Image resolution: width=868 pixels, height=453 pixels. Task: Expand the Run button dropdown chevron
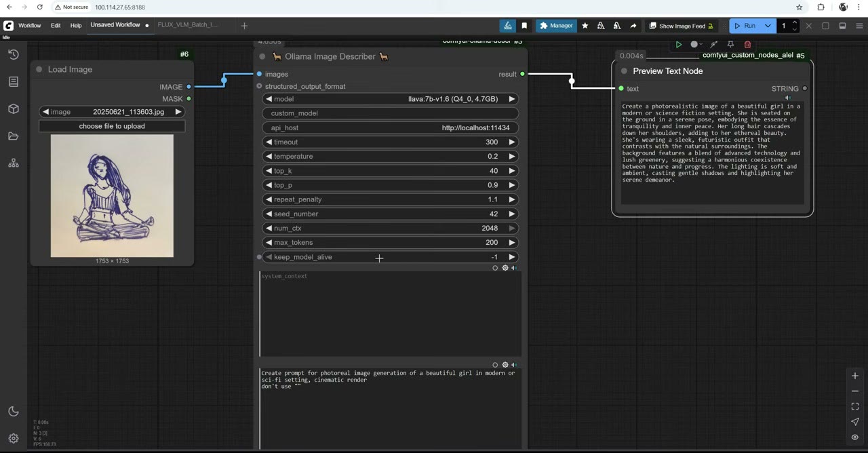768,26
